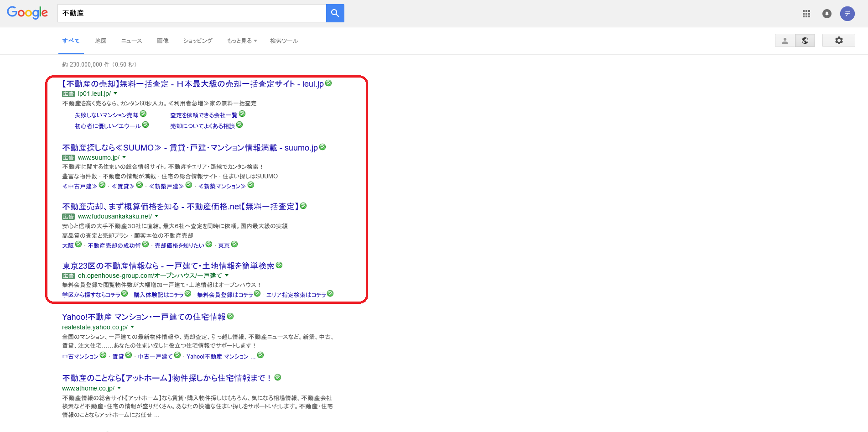The width and height of the screenshot is (868, 432).
Task: Switch to the ショッピング tab
Action: [198, 41]
